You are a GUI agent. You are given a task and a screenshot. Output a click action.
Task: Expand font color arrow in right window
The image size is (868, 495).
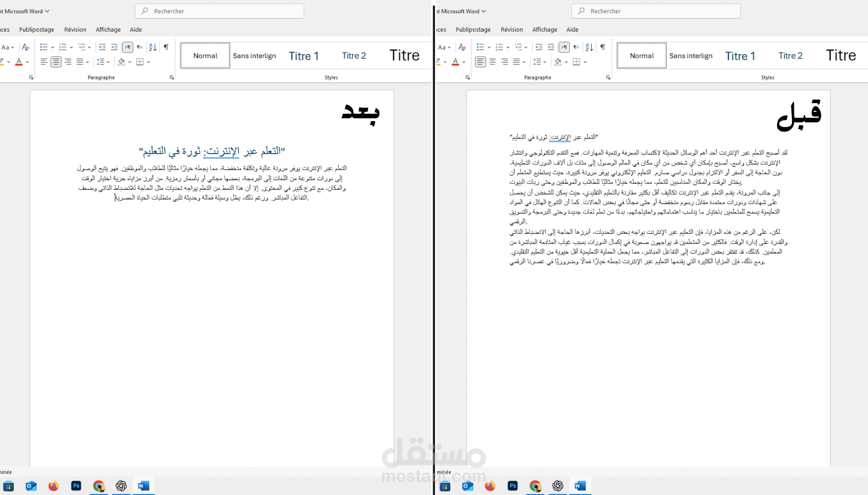point(464,62)
